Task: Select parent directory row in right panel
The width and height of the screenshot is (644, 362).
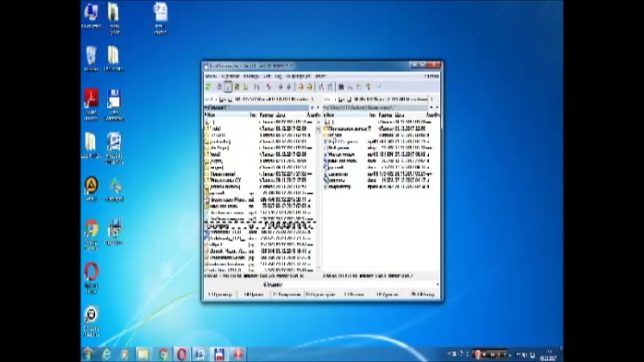Action: [380, 122]
